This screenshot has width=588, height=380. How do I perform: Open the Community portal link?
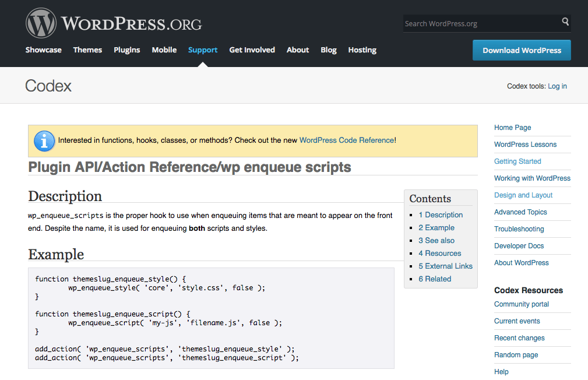tap(522, 304)
